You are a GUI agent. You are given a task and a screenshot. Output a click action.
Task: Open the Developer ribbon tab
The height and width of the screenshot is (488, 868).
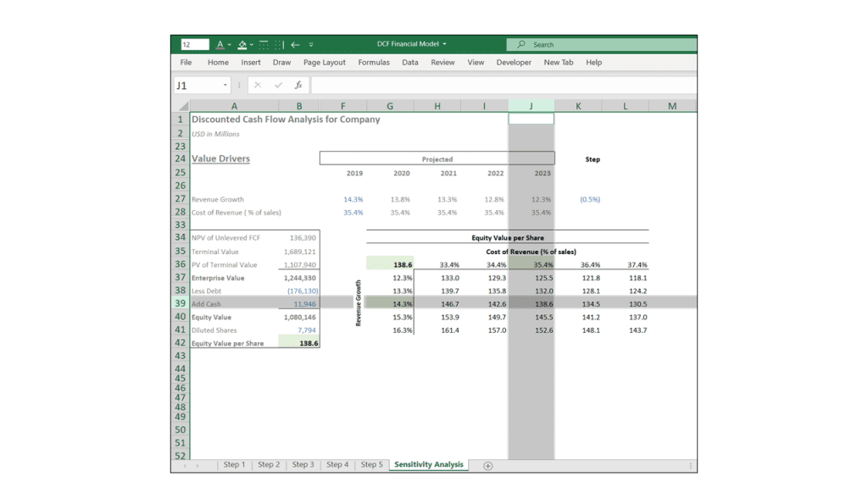click(514, 62)
